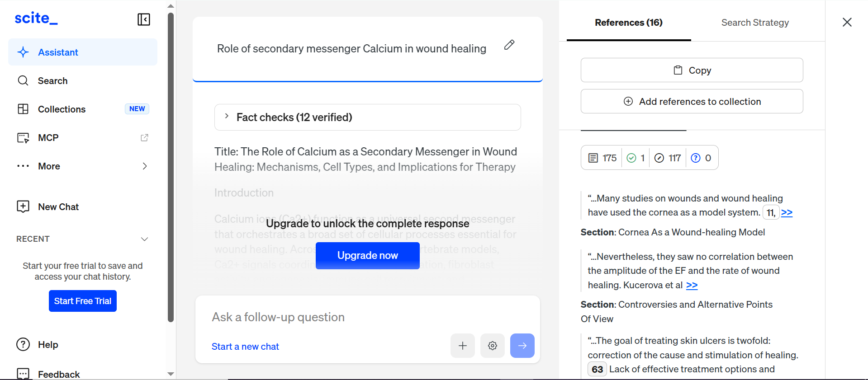Select the References (16) tab

click(629, 23)
